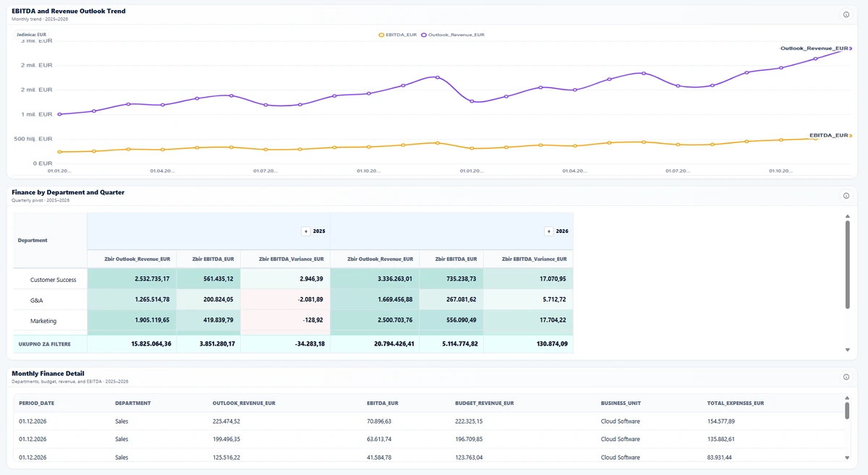Click cell value 2.500.703,76
The width and height of the screenshot is (868, 475).
pyautogui.click(x=375, y=320)
